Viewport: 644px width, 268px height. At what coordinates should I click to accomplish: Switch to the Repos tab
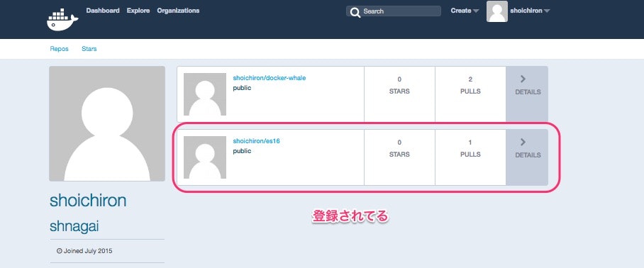click(x=59, y=49)
